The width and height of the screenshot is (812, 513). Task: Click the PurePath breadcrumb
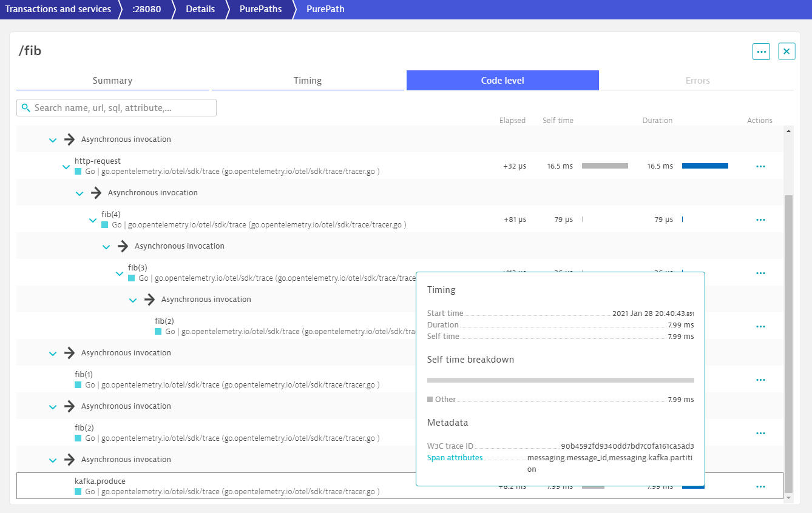[325, 9]
